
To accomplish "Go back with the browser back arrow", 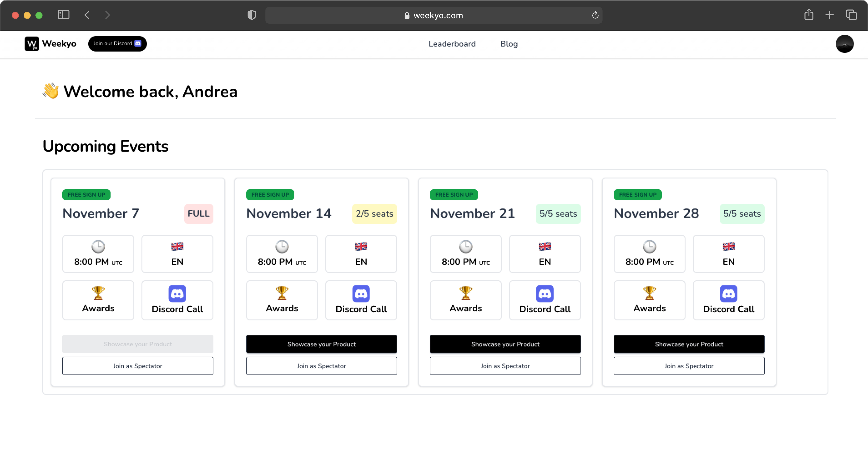I will [87, 15].
